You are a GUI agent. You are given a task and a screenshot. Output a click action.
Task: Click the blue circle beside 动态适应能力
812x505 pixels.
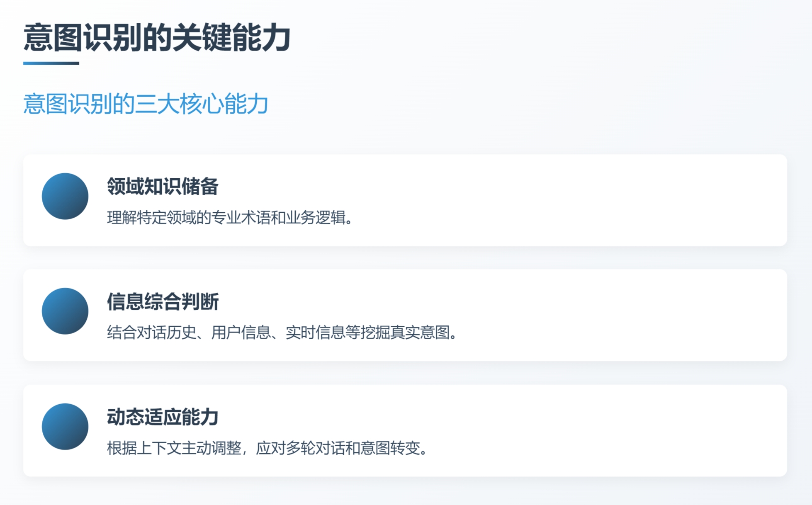coord(65,426)
